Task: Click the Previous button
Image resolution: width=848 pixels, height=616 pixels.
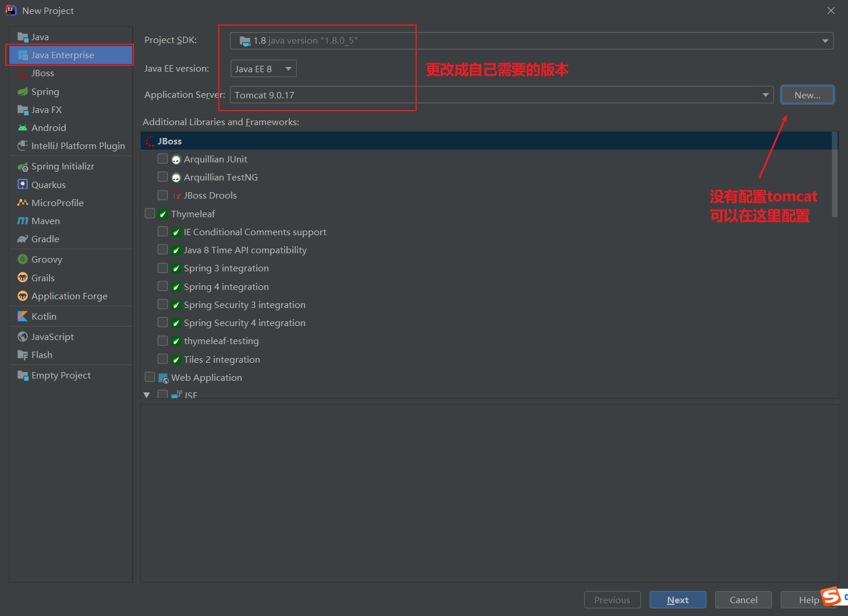Action: (x=612, y=600)
